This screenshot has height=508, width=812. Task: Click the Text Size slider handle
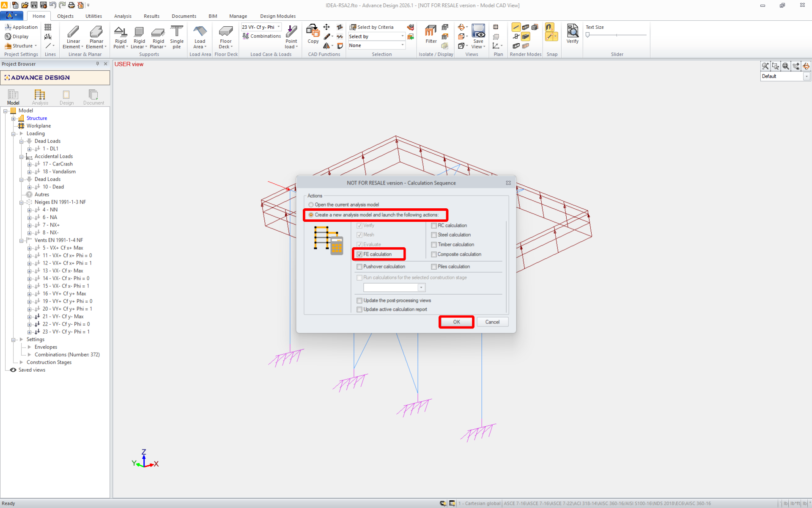pyautogui.click(x=587, y=35)
